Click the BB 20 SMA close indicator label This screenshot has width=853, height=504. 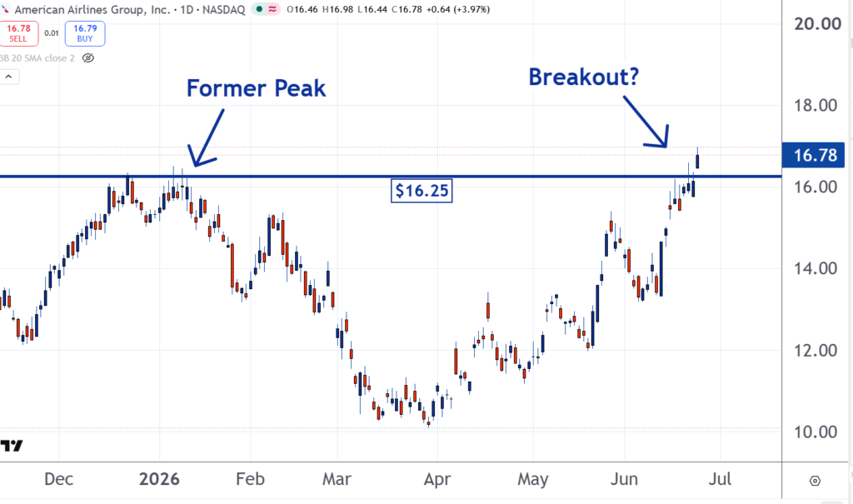click(37, 58)
